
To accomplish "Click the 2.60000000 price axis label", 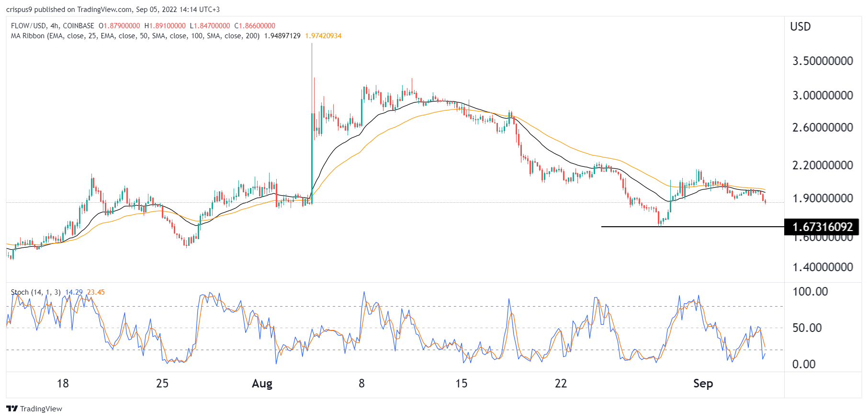I will pyautogui.click(x=823, y=128).
